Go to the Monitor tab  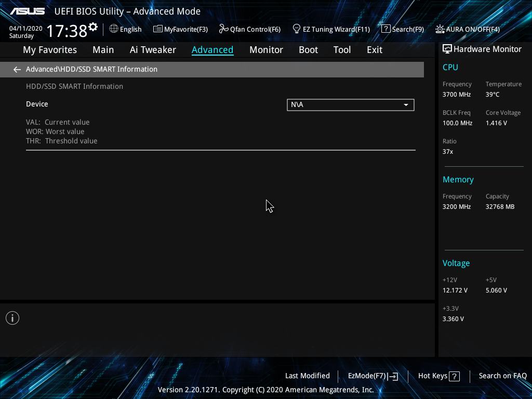[x=266, y=50]
